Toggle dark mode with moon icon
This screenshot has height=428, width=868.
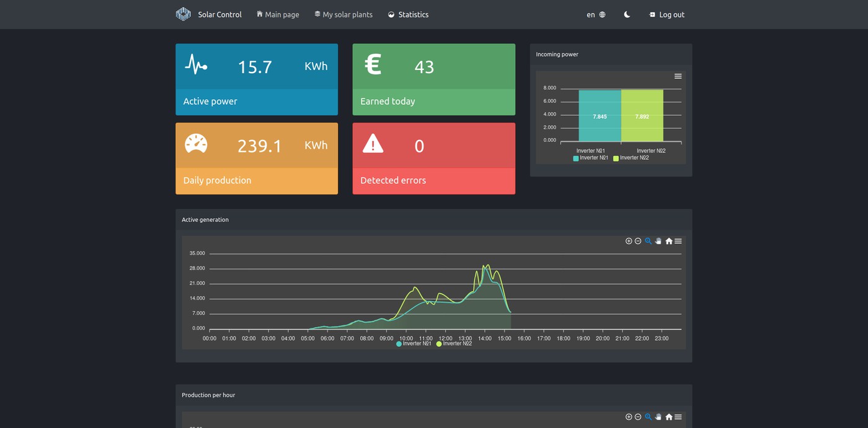[x=627, y=14]
